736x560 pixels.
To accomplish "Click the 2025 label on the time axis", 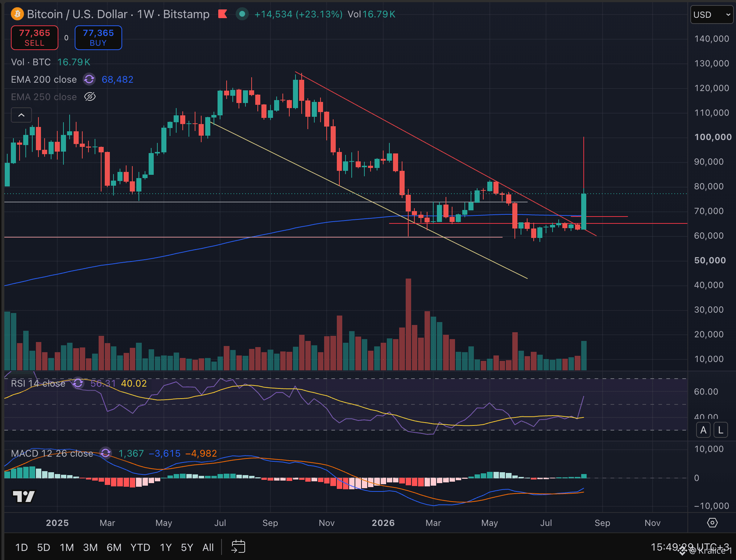I will coord(57,523).
